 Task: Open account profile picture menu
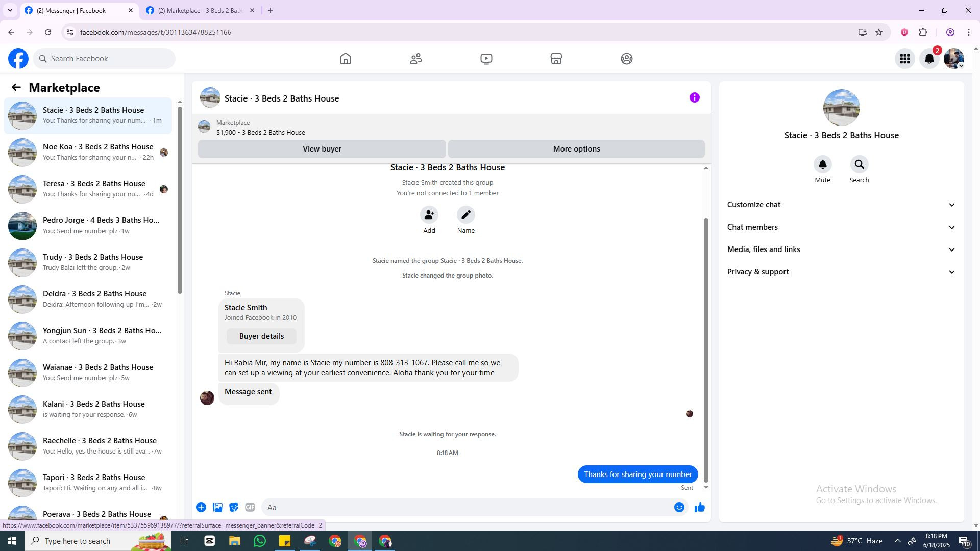[953, 59]
